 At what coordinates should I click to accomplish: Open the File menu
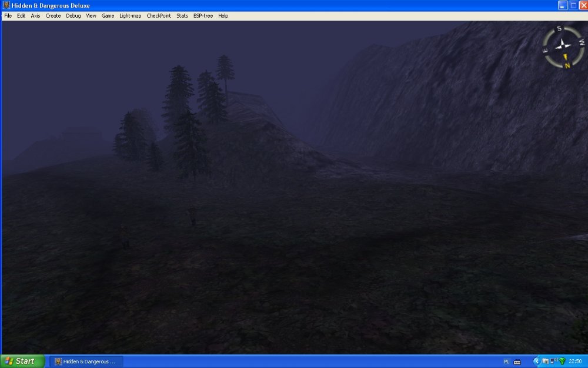pos(8,16)
